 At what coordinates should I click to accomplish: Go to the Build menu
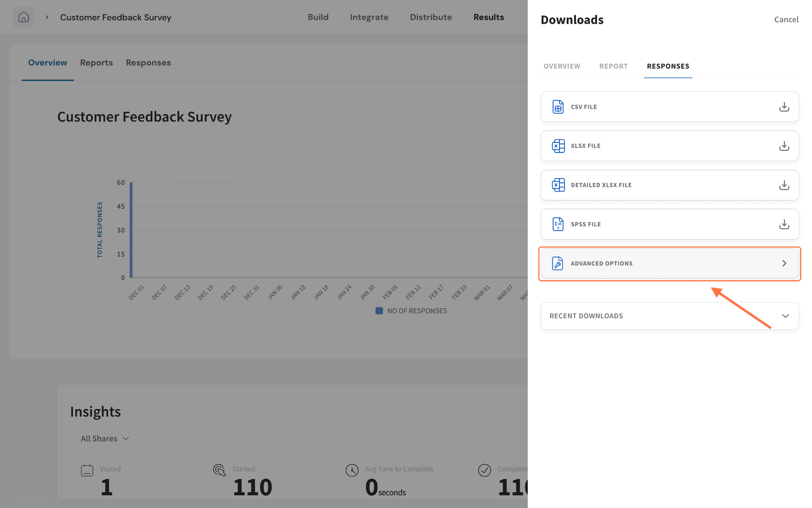318,17
